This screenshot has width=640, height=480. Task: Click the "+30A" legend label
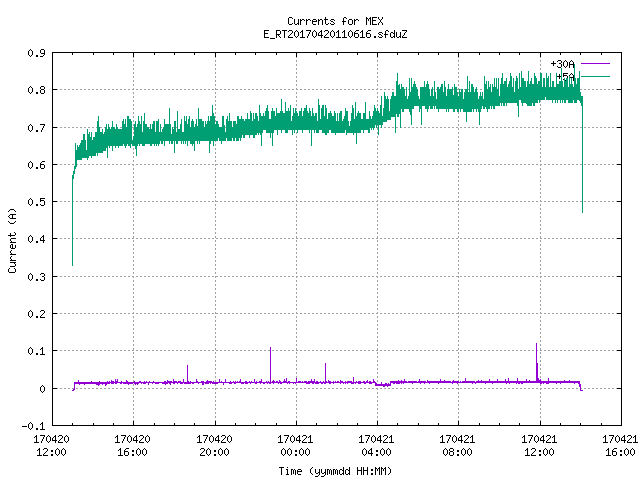[x=562, y=64]
